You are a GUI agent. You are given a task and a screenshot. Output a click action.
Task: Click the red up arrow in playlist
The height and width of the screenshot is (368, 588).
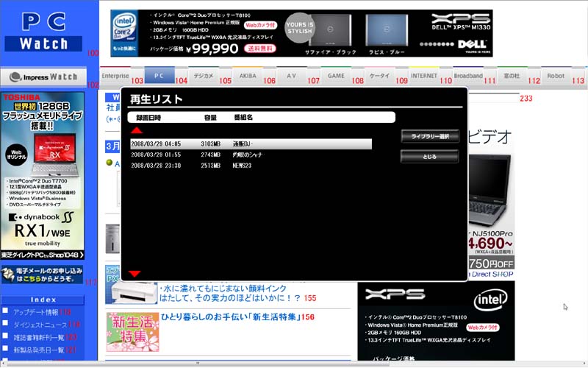pos(137,130)
